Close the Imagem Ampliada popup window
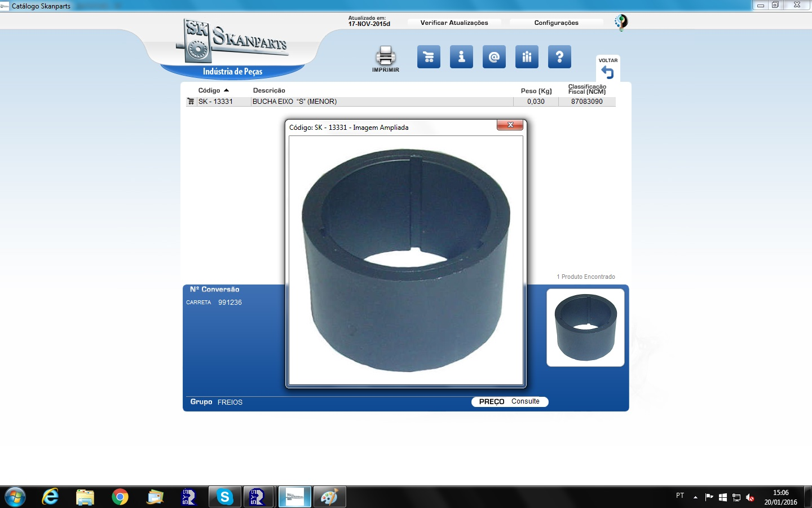812x508 pixels. tap(510, 125)
